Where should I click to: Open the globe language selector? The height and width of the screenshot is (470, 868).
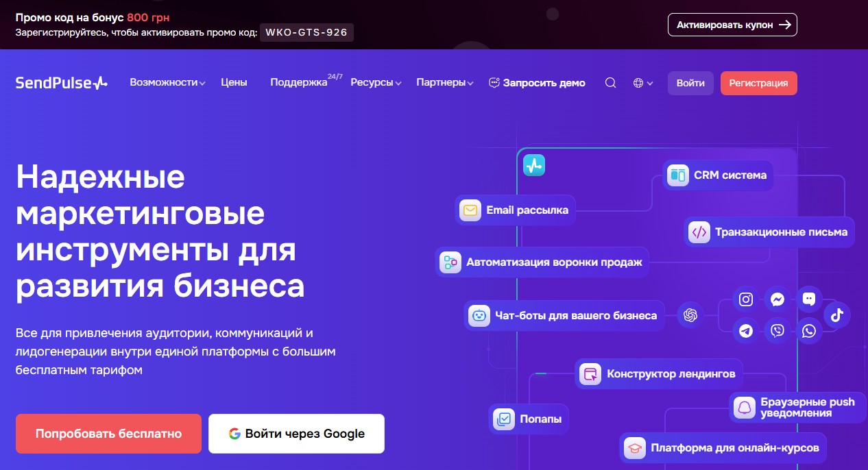[x=643, y=83]
